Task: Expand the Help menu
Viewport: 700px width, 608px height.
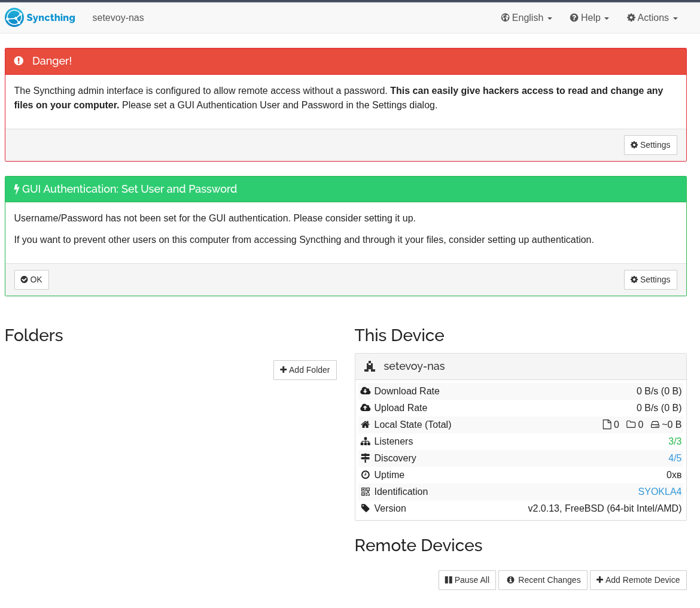Action: tap(589, 18)
